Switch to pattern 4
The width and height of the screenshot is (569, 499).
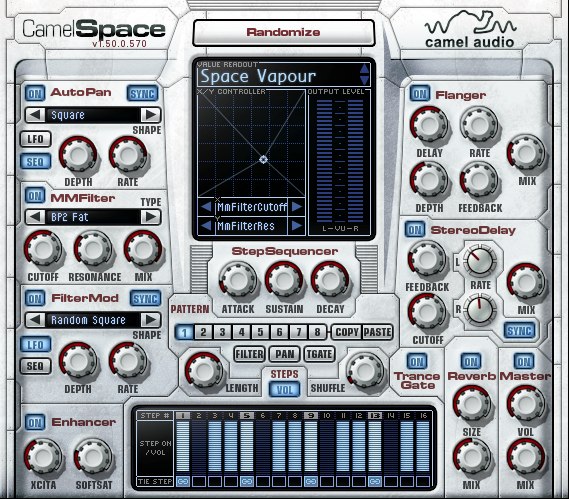point(241,332)
